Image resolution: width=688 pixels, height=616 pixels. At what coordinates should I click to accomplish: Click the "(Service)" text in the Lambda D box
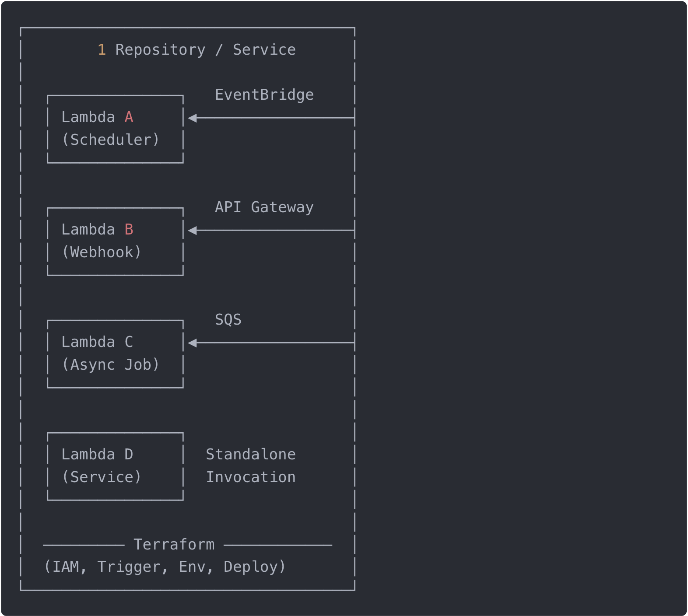(x=102, y=477)
